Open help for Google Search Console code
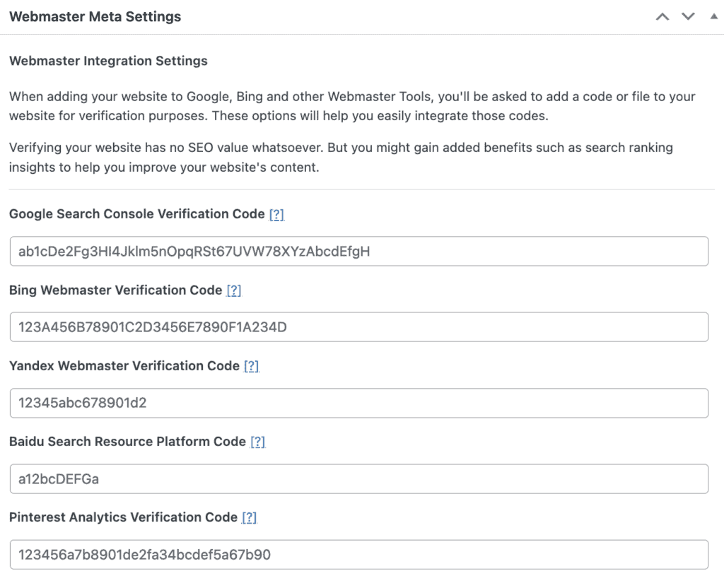 tap(276, 215)
